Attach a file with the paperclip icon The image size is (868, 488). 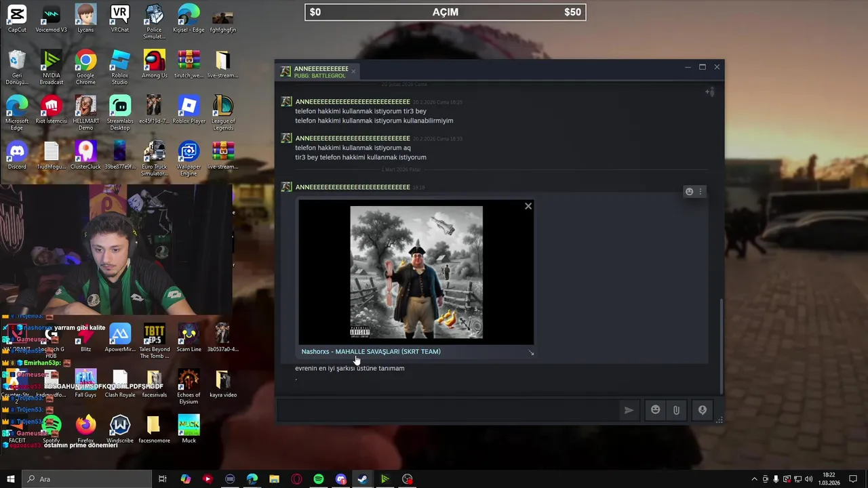[676, 410]
